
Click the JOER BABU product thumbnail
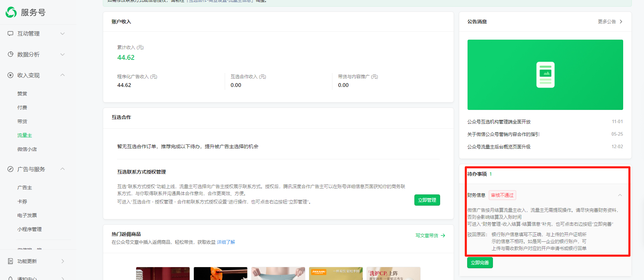(336, 273)
